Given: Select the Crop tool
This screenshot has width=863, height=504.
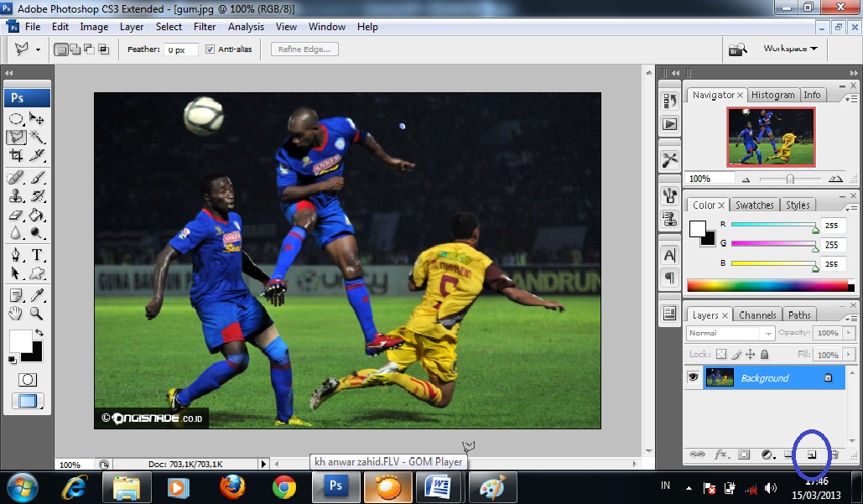Looking at the screenshot, I should pyautogui.click(x=16, y=155).
